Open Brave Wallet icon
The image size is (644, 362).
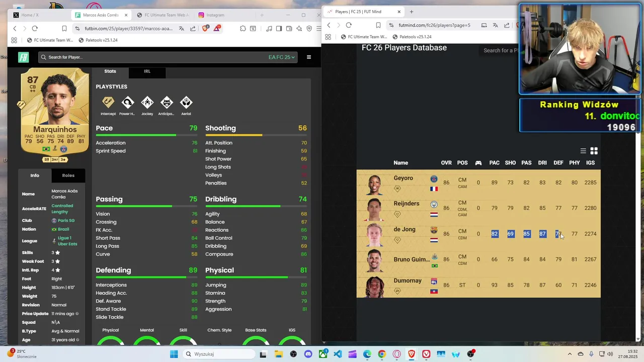pyautogui.click(x=289, y=29)
